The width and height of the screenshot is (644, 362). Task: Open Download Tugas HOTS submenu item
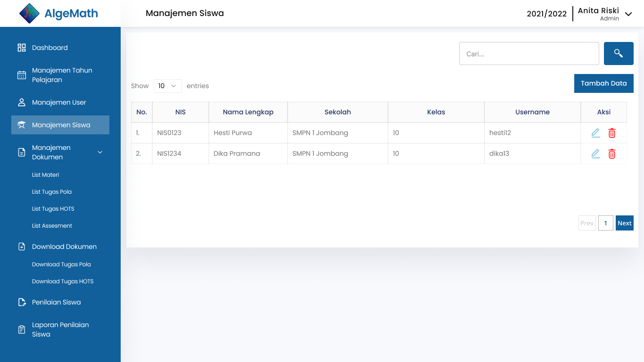coord(63,281)
